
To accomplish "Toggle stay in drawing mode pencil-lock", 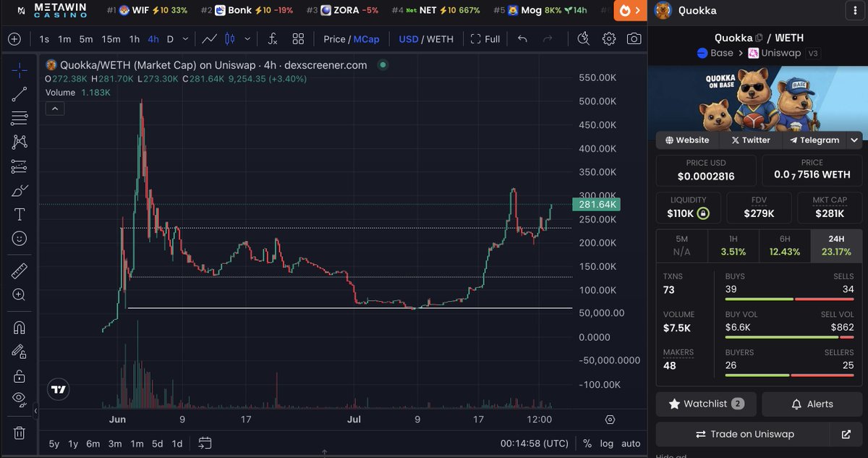I will click(20, 351).
